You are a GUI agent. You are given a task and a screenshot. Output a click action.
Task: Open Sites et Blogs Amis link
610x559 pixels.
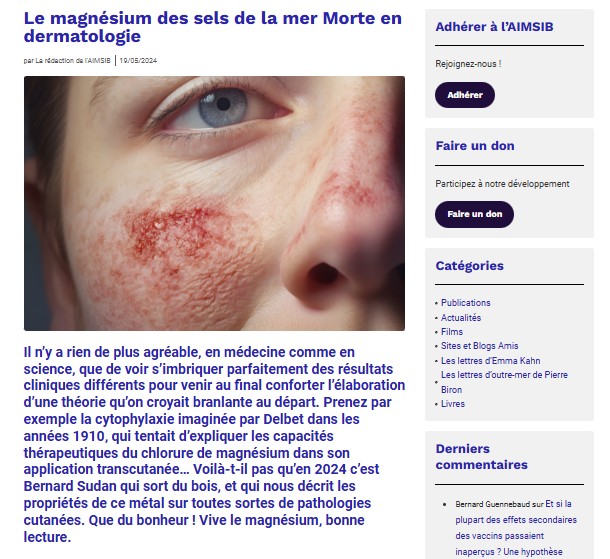(479, 346)
